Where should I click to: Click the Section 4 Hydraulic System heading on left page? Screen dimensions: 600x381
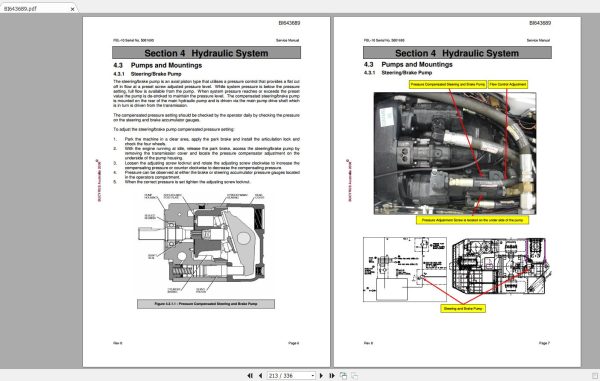pos(206,53)
